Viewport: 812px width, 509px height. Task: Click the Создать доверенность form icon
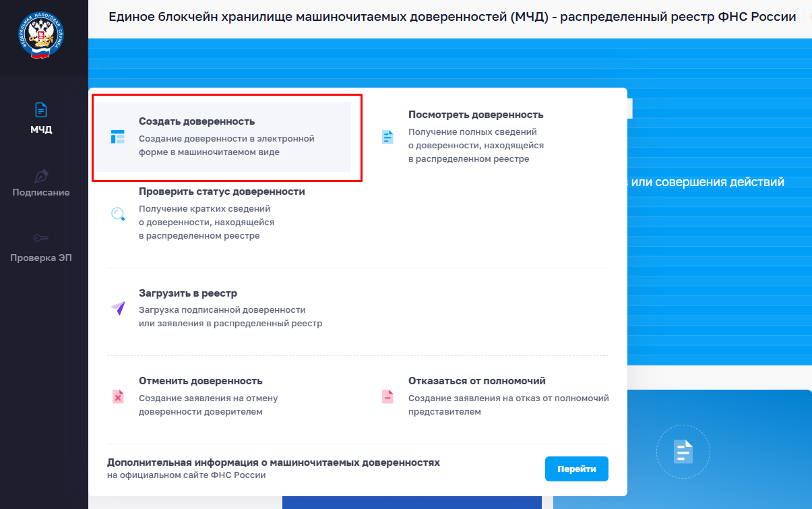[x=118, y=137]
